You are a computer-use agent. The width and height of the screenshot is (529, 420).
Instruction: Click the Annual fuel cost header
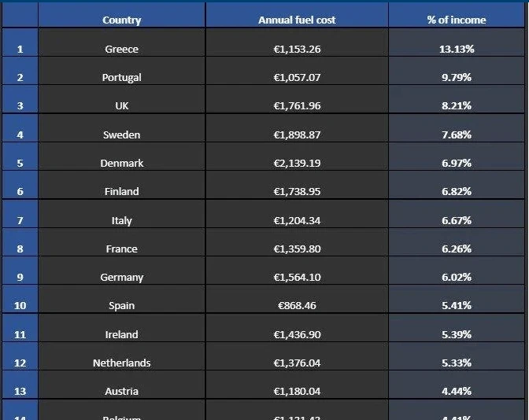point(297,20)
